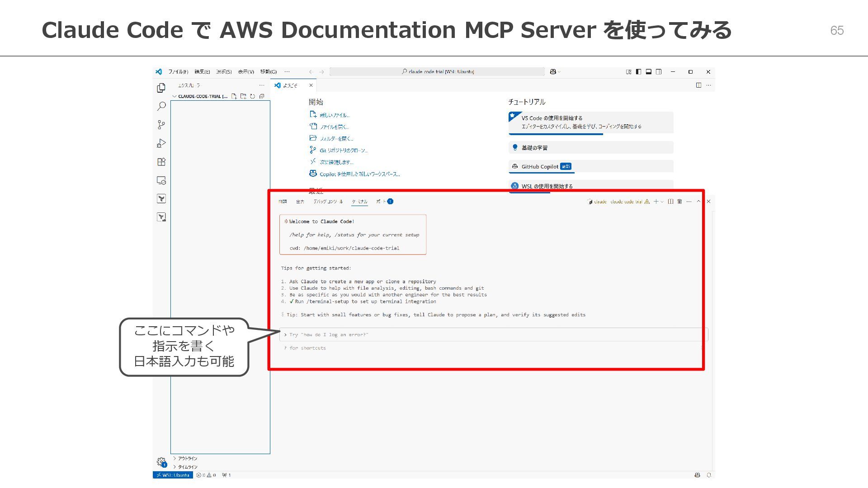
Task: Click the forwarded ports status item
Action: (226, 475)
